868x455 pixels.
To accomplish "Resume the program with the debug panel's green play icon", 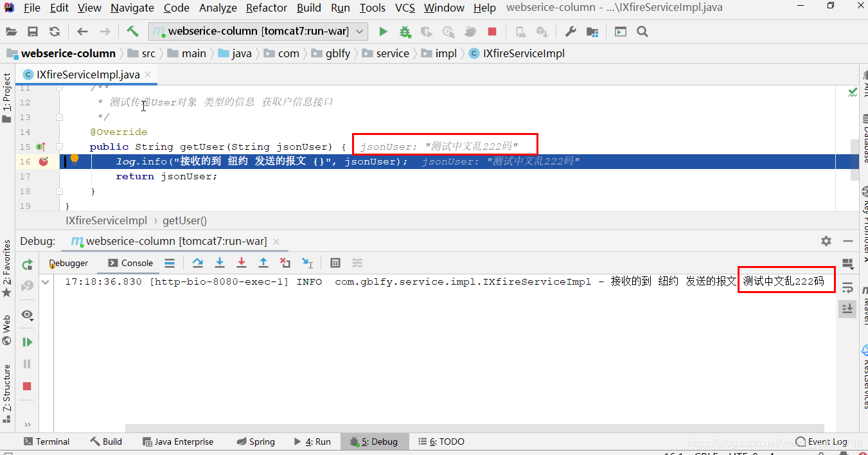I will pos(27,342).
